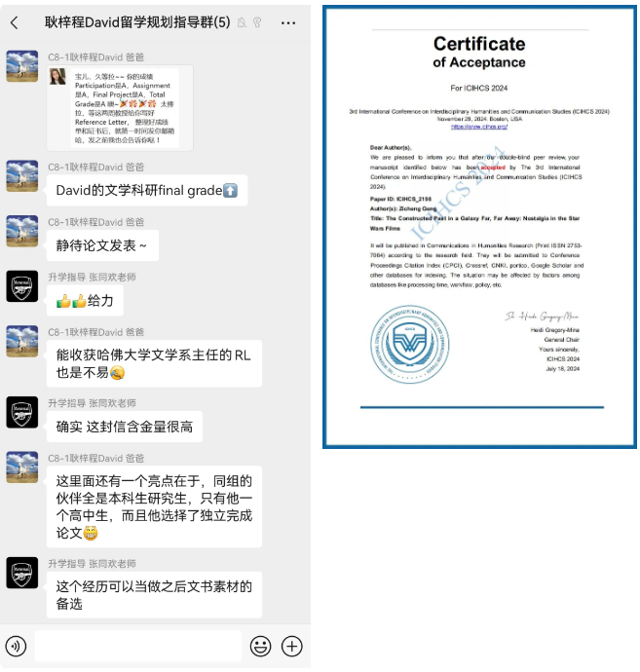The width and height of the screenshot is (640, 672).
Task: Select message '能收获哈佛大学文学系主任的 RL'
Action: [x=154, y=363]
